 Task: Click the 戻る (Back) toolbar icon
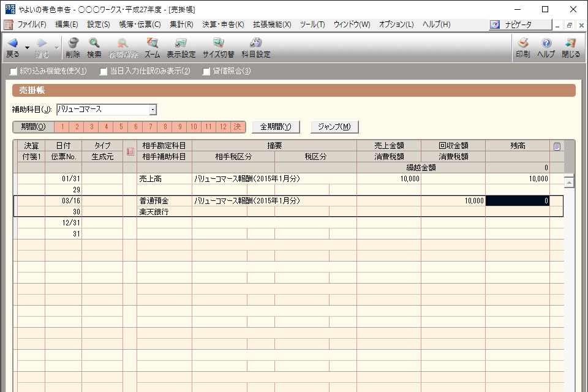point(13,48)
